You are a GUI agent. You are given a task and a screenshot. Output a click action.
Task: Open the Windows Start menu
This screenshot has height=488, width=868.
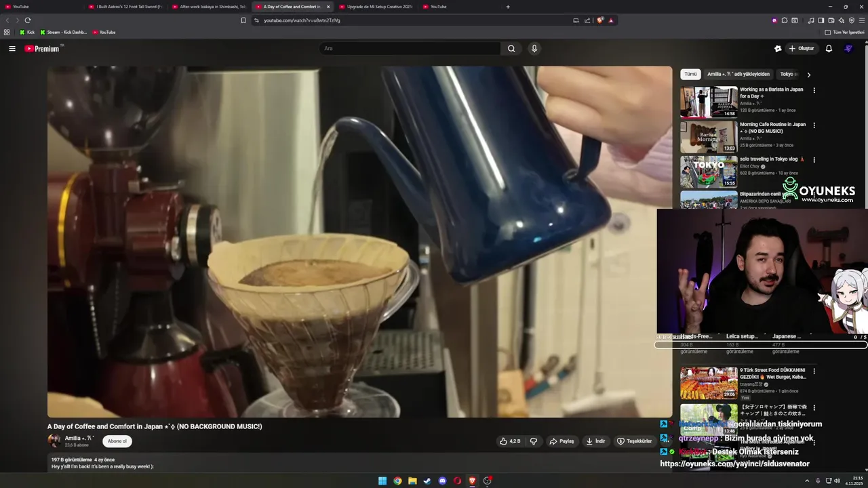coord(382,481)
